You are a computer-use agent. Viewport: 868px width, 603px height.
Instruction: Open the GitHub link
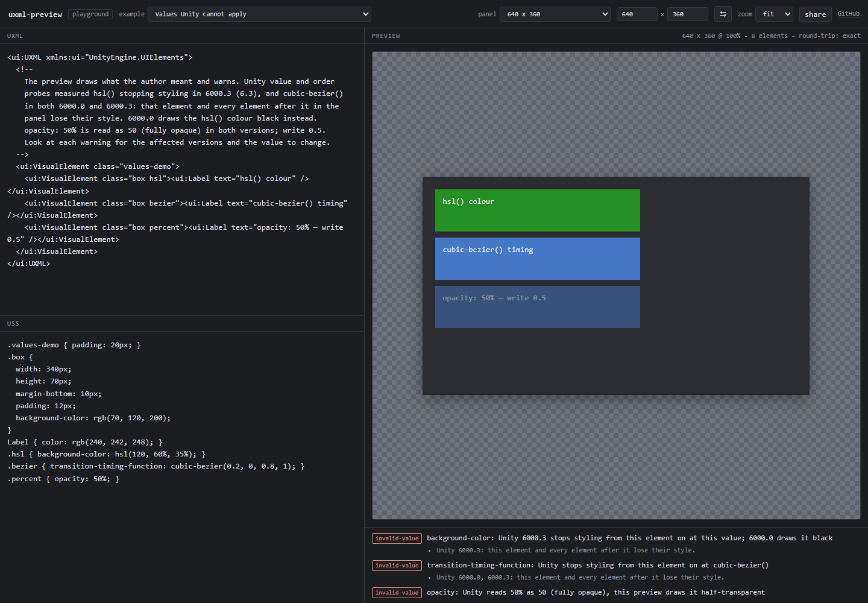pos(848,13)
